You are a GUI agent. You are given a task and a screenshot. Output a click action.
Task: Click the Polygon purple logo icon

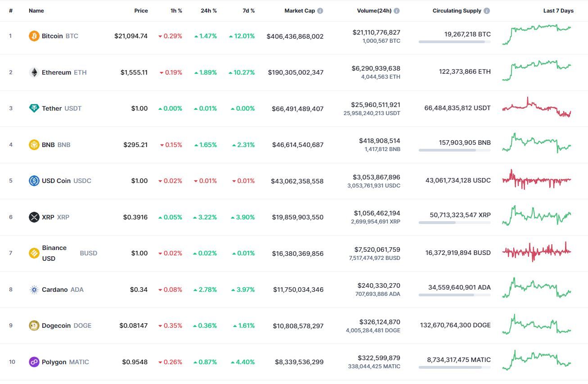coord(34,362)
